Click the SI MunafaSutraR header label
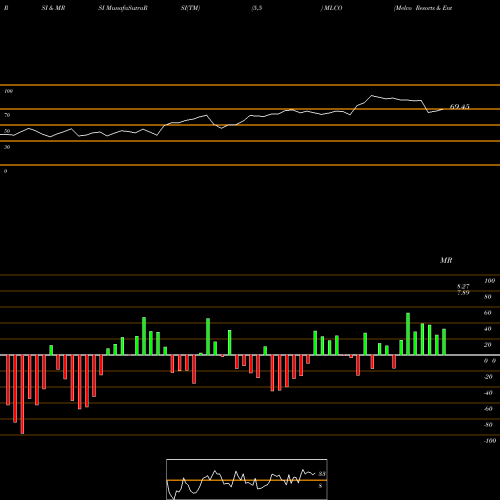500x500 pixels. 123,8
